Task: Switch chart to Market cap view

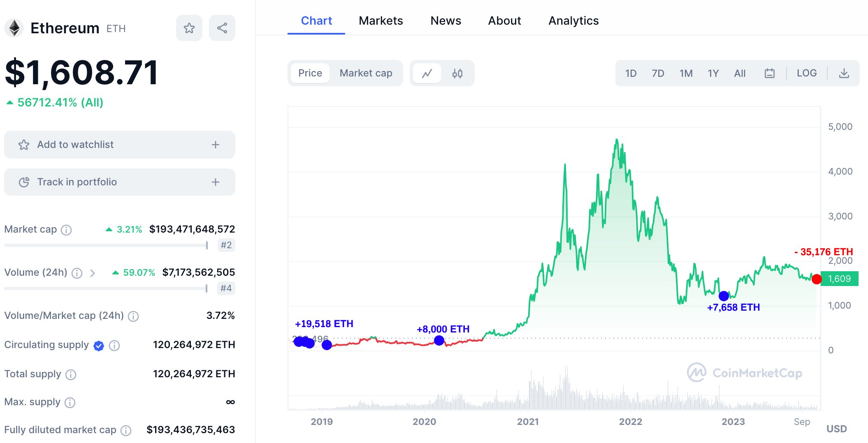Action: click(365, 73)
